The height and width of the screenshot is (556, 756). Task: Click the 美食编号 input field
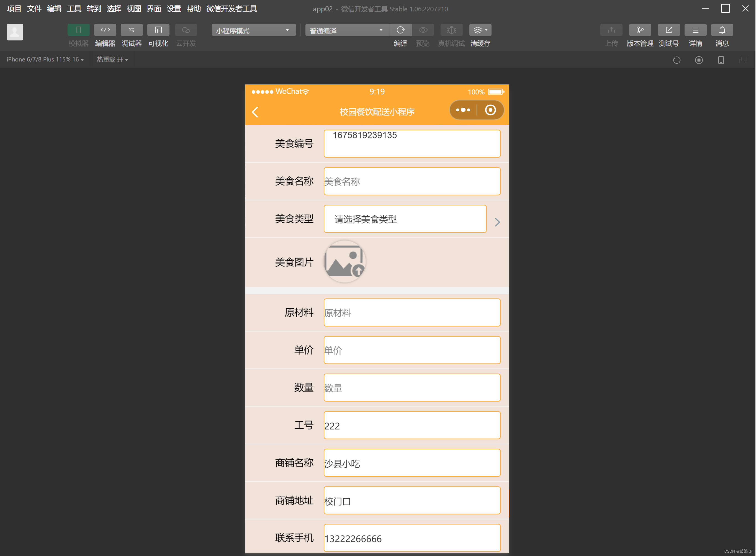tap(412, 144)
